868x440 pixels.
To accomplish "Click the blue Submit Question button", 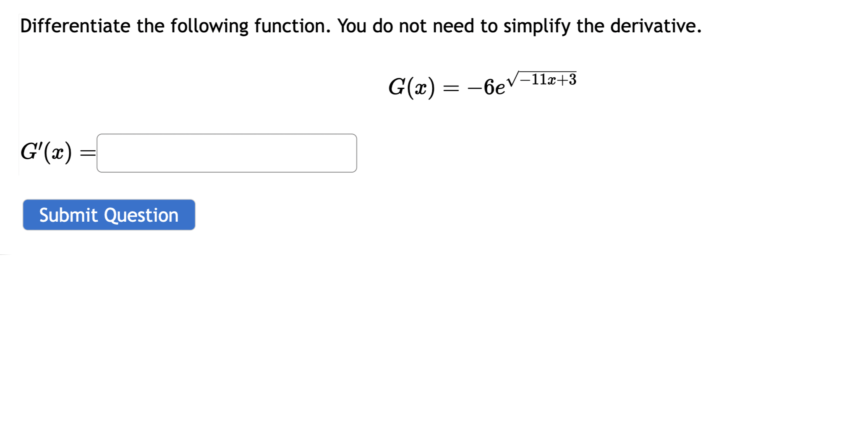I will 109,215.
